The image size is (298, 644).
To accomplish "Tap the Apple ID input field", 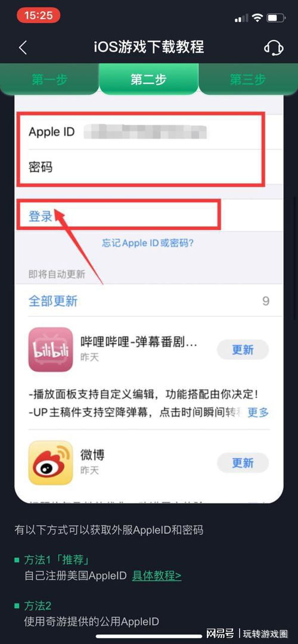I will click(149, 132).
